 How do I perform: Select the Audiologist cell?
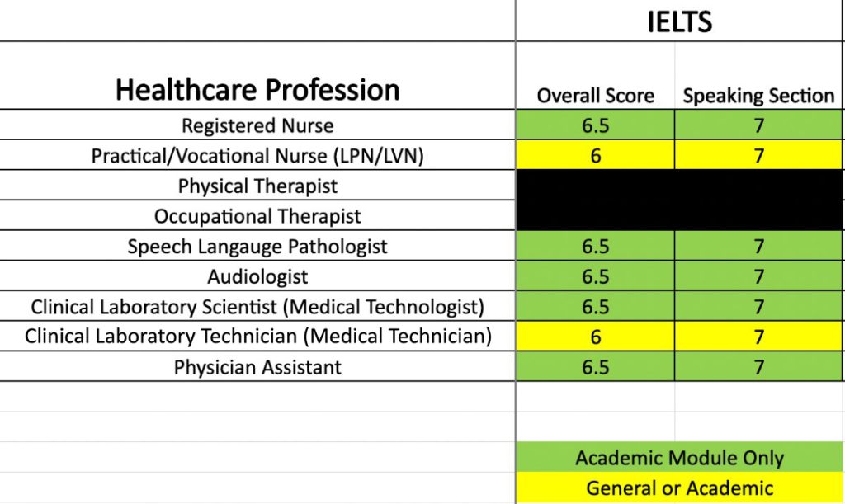tap(257, 276)
